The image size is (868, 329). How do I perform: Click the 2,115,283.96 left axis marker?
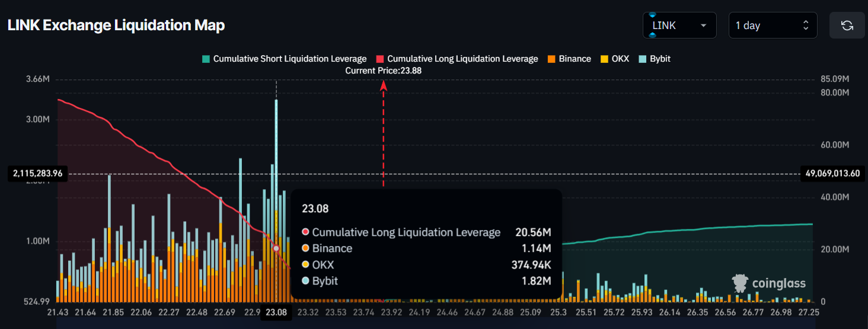click(38, 173)
